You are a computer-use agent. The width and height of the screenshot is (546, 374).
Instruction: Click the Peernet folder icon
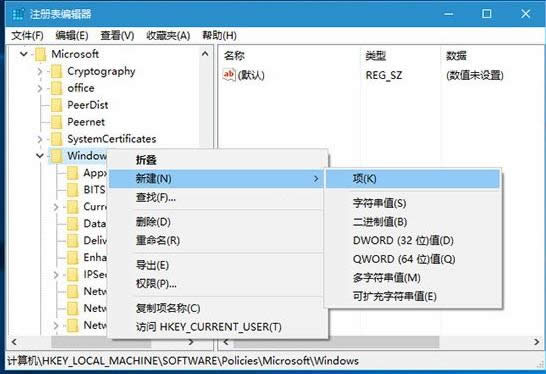[x=56, y=122]
